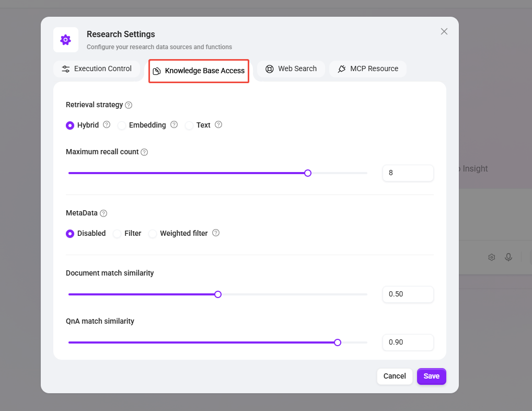Image resolution: width=532 pixels, height=411 pixels.
Task: Go to the MCP Resource tab
Action: pyautogui.click(x=367, y=68)
